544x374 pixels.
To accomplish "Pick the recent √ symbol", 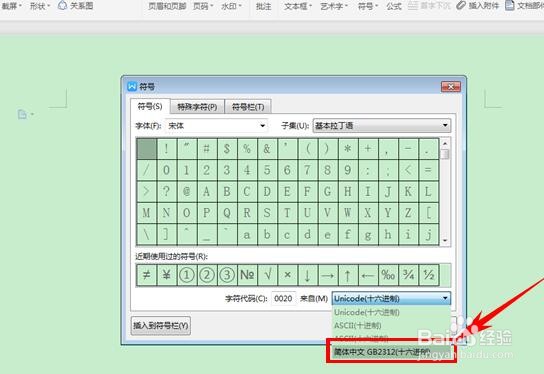I will (x=267, y=275).
